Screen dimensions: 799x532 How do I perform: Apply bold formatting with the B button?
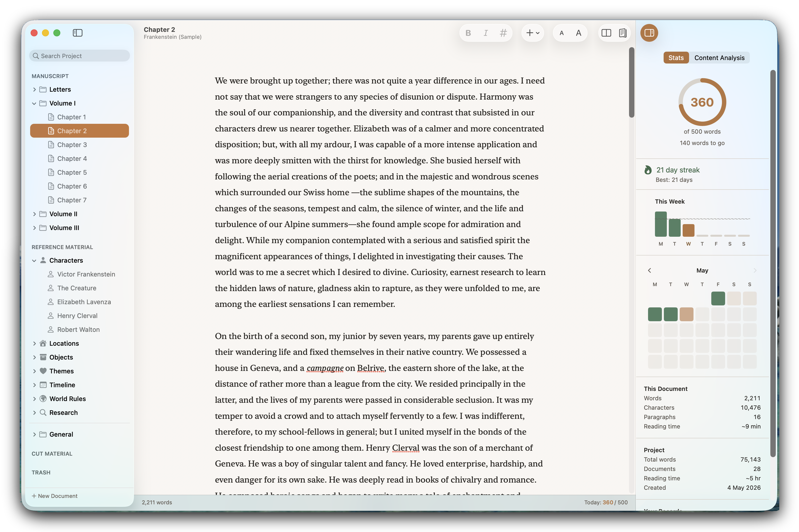468,33
